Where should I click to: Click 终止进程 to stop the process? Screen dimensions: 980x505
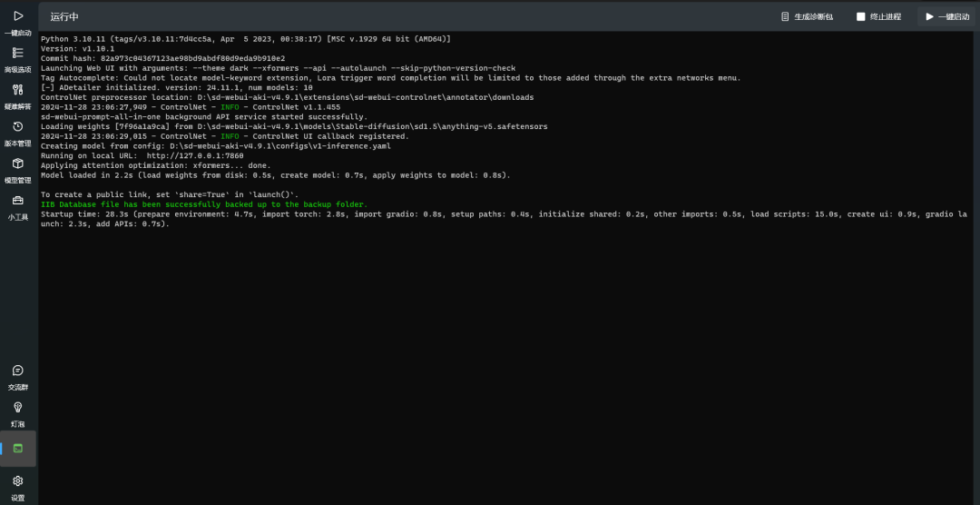[x=878, y=17]
